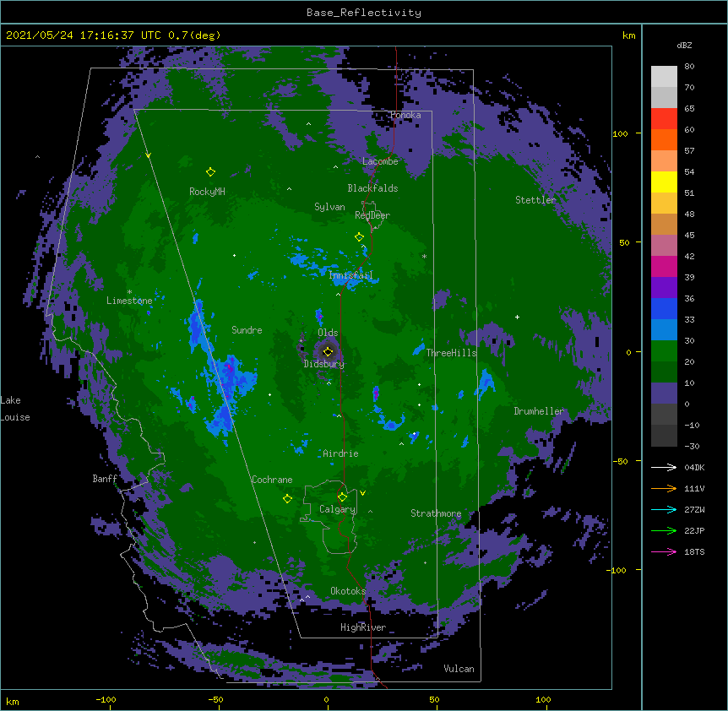This screenshot has width=728, height=711.
Task: Click the Strathmore town label
Action: pos(436,513)
